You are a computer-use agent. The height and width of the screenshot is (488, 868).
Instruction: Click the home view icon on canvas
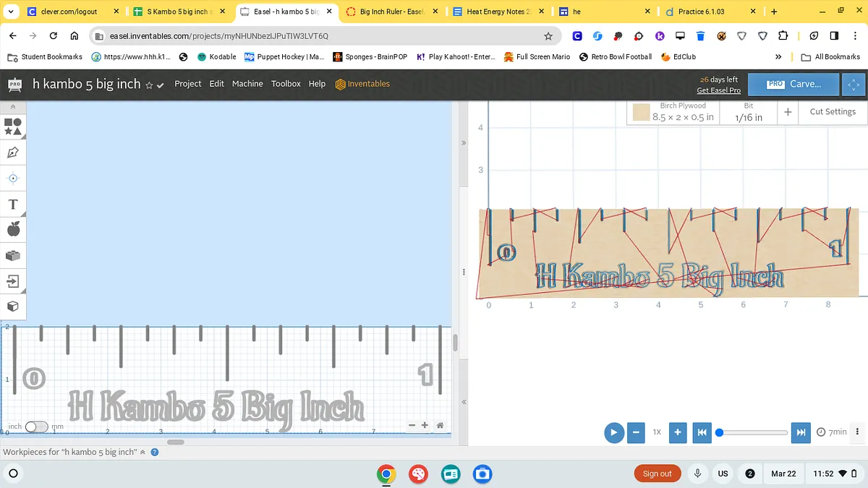[440, 426]
